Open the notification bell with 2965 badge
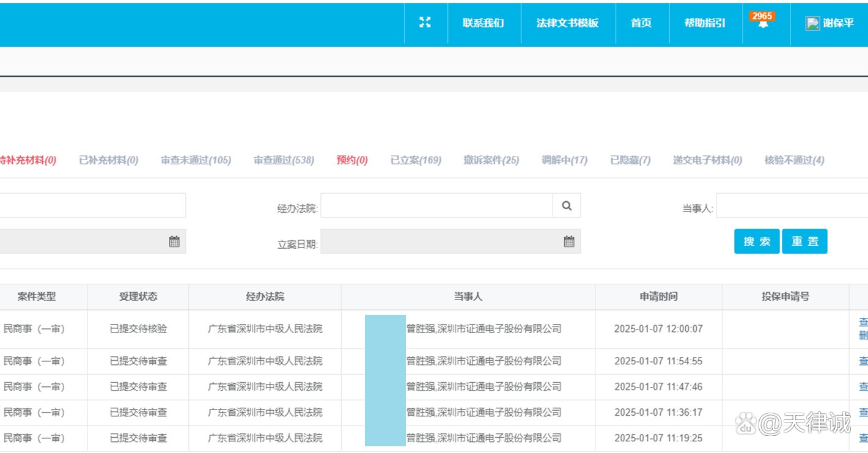 coord(763,24)
